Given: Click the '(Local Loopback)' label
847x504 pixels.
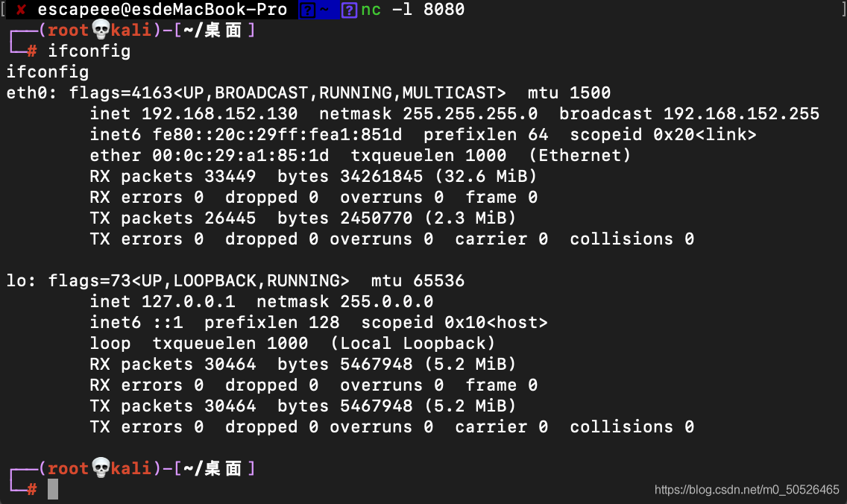Looking at the screenshot, I should click(x=413, y=344).
